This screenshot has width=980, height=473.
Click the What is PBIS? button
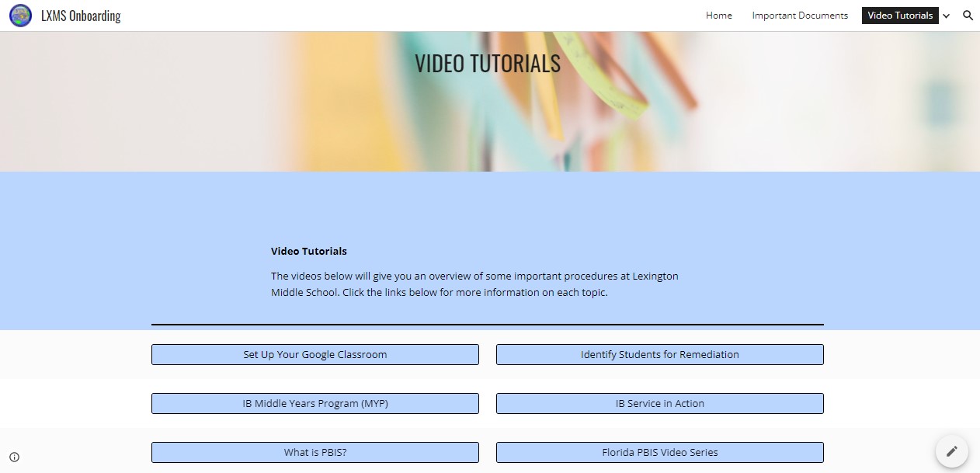click(x=315, y=453)
